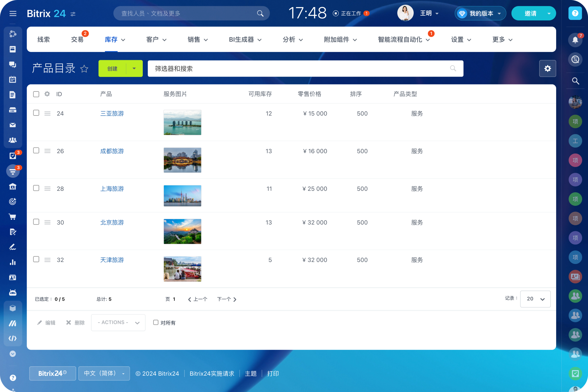The image size is (588, 392).
Task: Add 产品目录 page to favorites star
Action: click(x=84, y=69)
